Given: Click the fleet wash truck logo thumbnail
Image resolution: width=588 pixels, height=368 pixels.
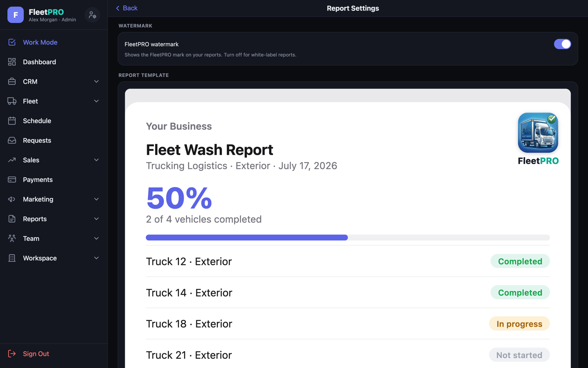Looking at the screenshot, I should [x=538, y=132].
